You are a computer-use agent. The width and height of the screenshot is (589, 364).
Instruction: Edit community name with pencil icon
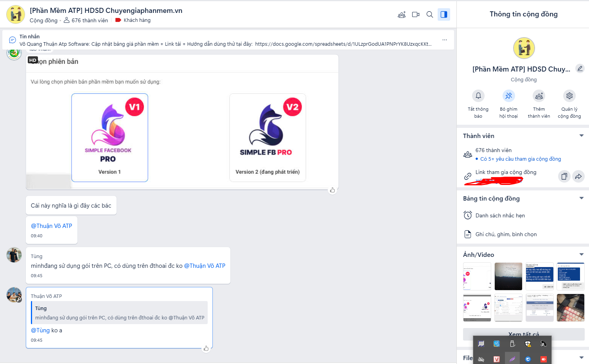pyautogui.click(x=580, y=68)
